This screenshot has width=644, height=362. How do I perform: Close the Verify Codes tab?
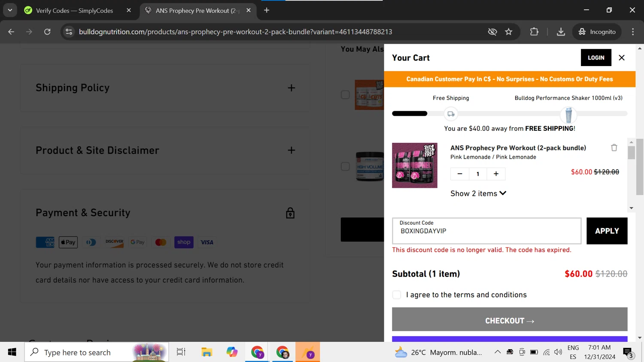click(129, 10)
